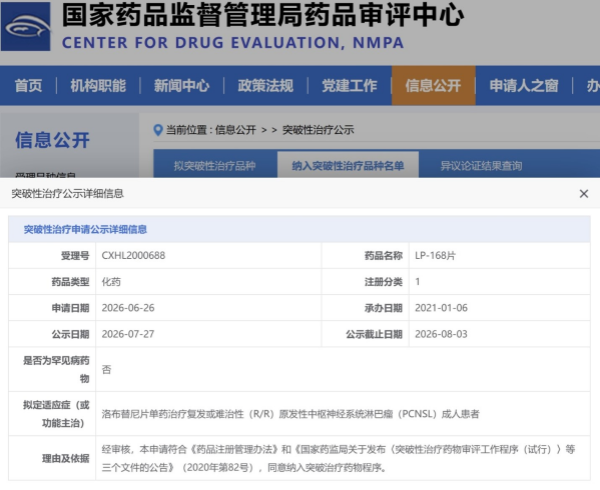The image size is (600, 490).
Task: Open 申请人之窗 in the nav bar
Action: click(x=524, y=86)
